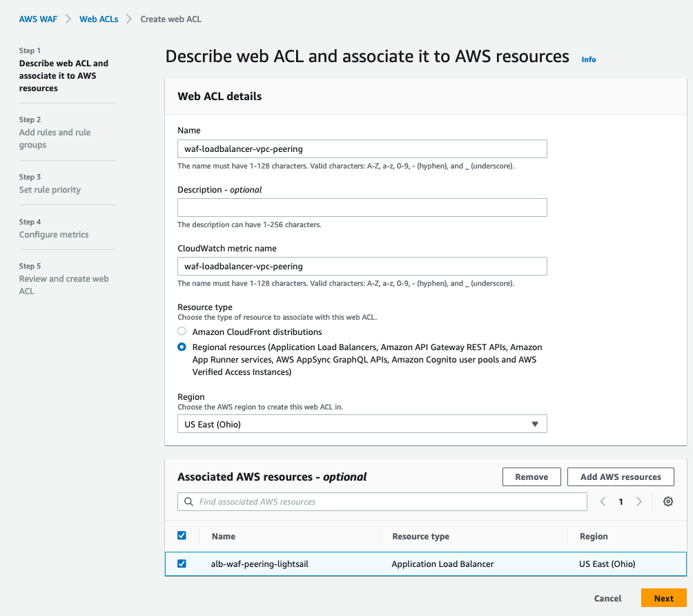The width and height of the screenshot is (693, 616).
Task: Select Amazon CloudFront distributions radio button
Action: tap(182, 332)
